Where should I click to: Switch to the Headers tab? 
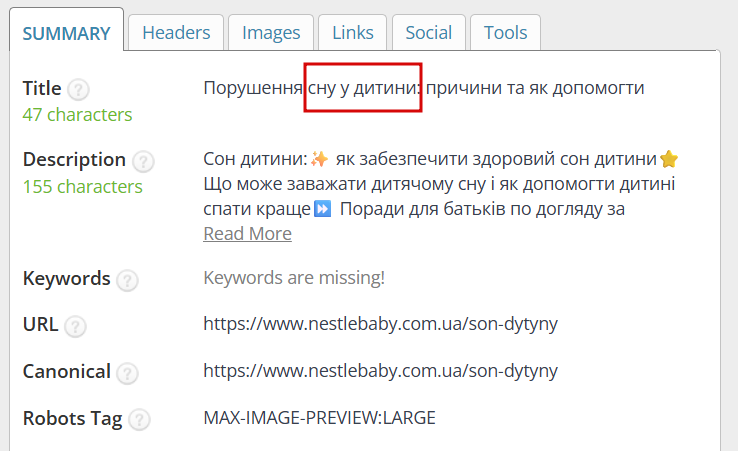pos(176,32)
